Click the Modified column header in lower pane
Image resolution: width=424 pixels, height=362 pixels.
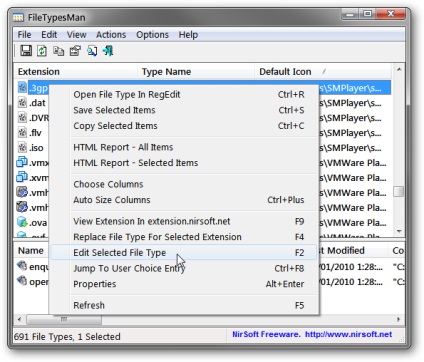click(353, 251)
